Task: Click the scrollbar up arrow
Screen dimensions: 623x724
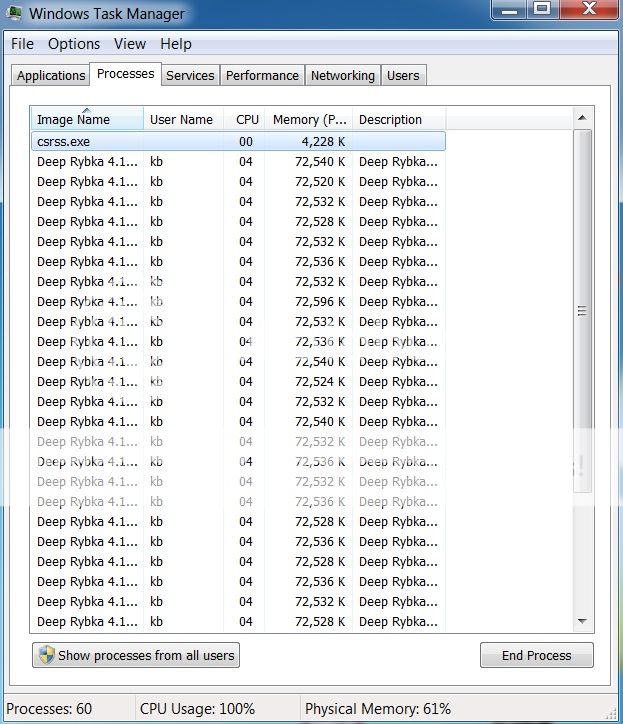Action: pos(582,118)
